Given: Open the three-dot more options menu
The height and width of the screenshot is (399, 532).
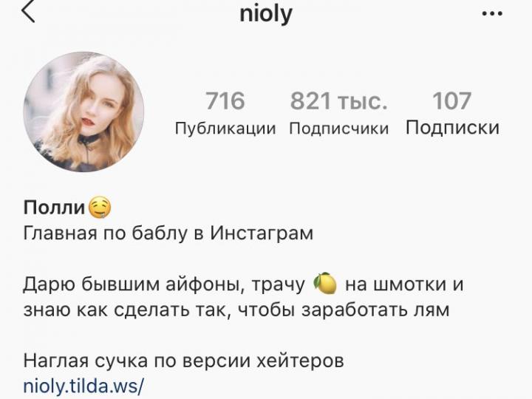Looking at the screenshot, I should pyautogui.click(x=492, y=14).
